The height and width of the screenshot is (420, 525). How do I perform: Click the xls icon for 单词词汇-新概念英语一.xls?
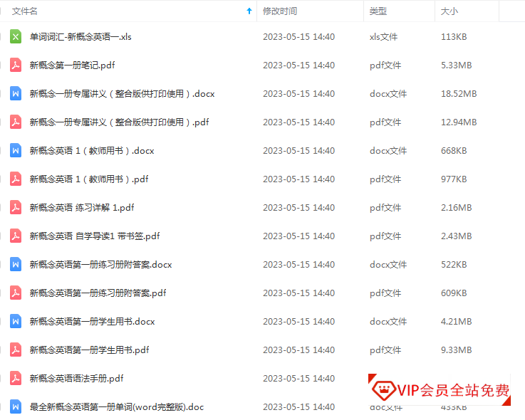pyautogui.click(x=16, y=37)
